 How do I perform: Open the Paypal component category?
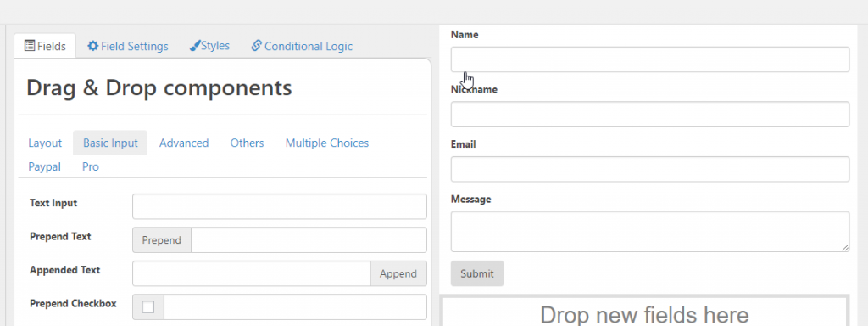point(44,166)
